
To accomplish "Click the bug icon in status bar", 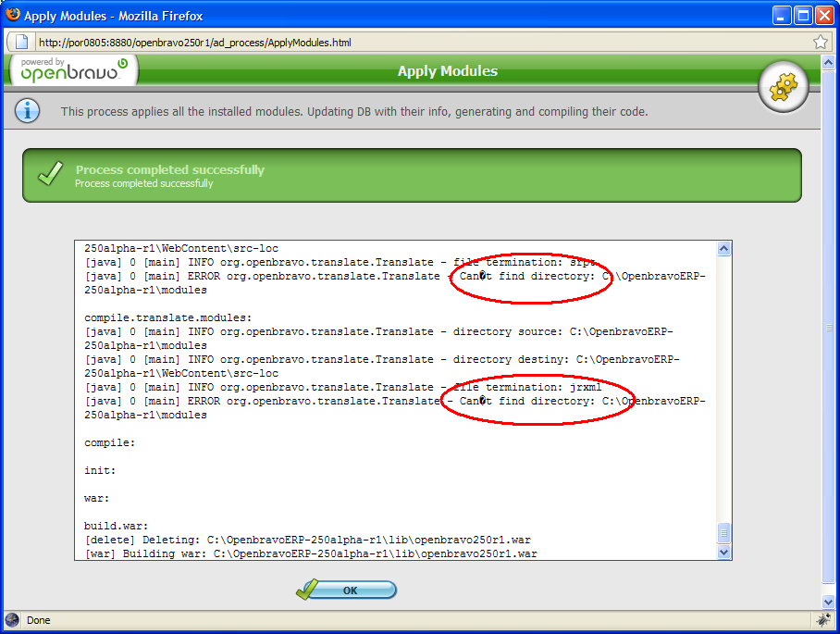I will [822, 620].
